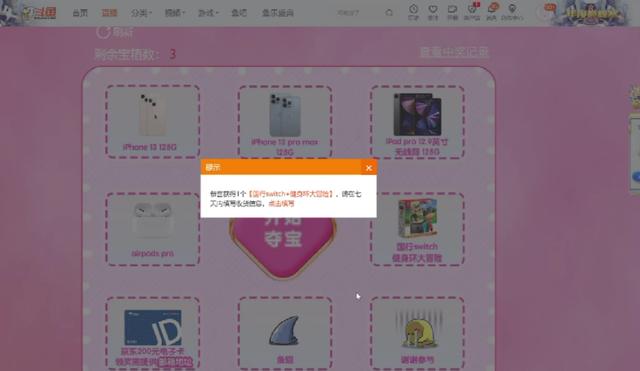Select the iPhone 13 pro max 128G card
Viewport: 640px width, 371px height.
click(x=285, y=121)
